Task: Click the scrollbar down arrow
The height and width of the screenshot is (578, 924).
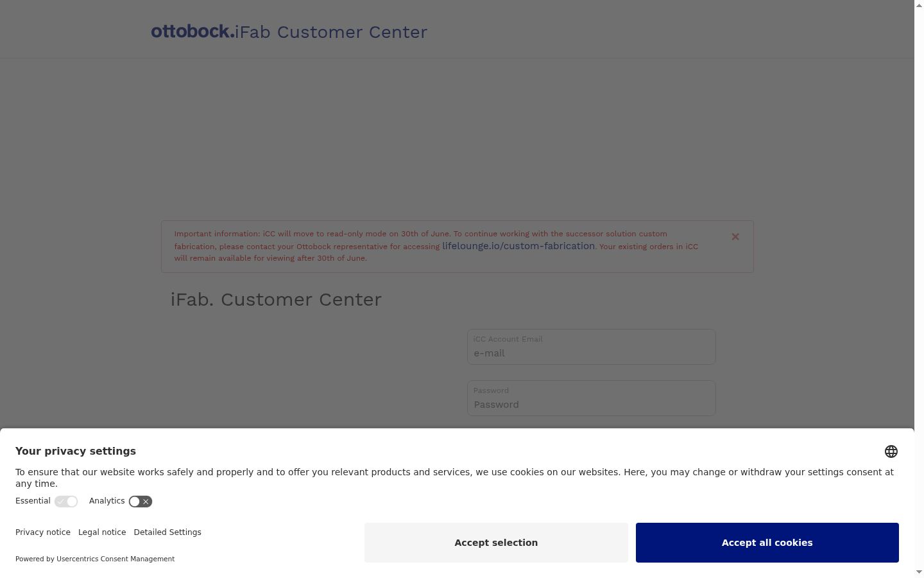Action: click(x=919, y=572)
